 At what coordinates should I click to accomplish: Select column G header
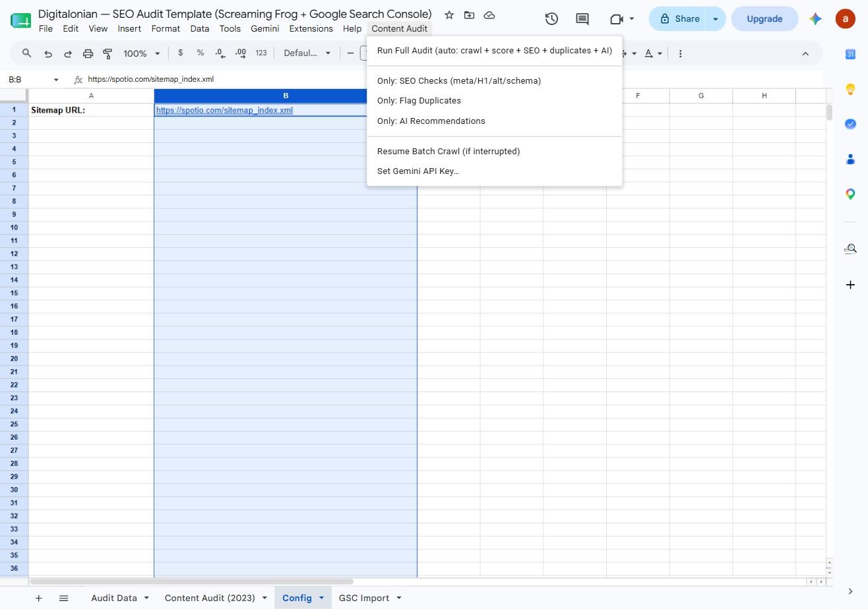pyautogui.click(x=700, y=96)
